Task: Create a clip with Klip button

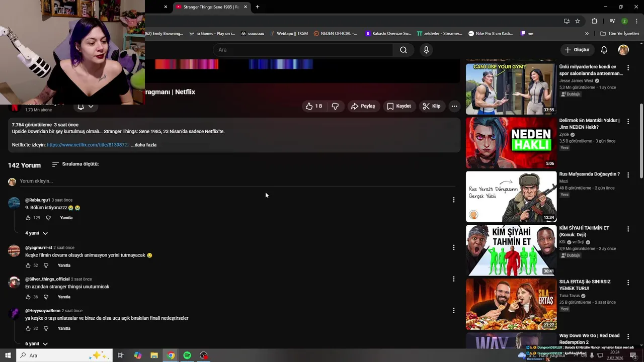Action: [x=432, y=106]
